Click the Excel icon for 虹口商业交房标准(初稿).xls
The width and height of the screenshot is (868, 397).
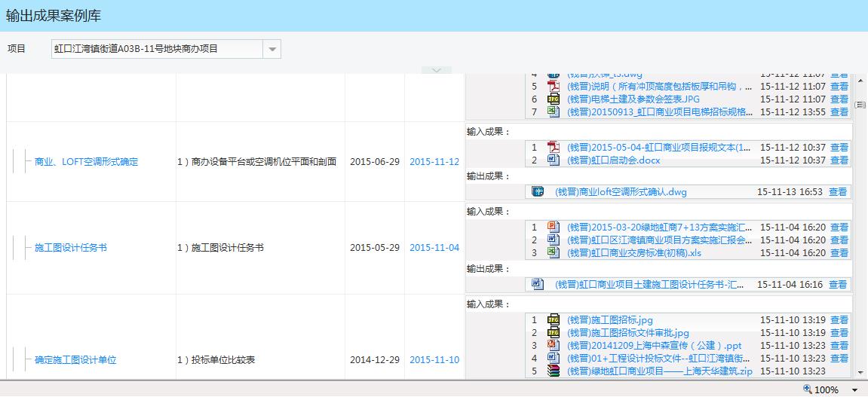tap(554, 253)
